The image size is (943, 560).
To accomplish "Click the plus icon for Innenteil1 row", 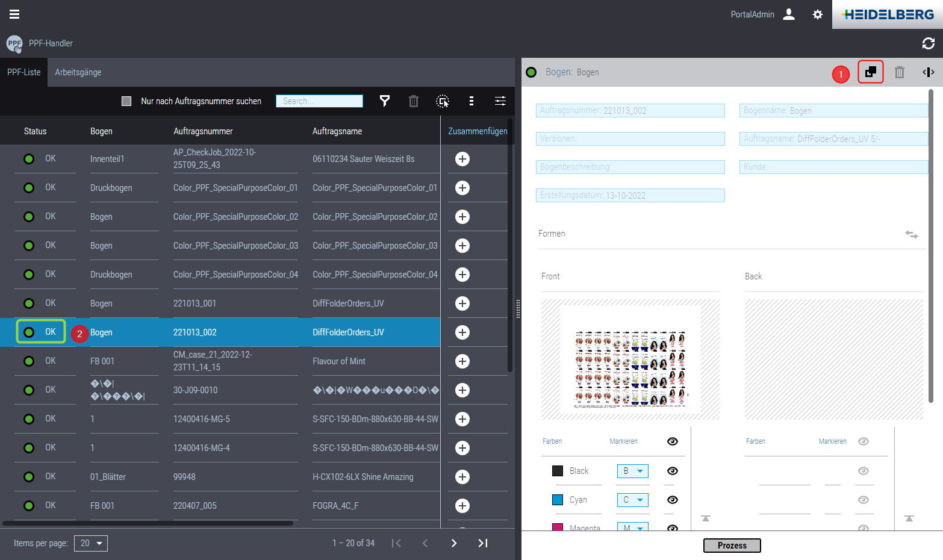I will click(x=462, y=159).
